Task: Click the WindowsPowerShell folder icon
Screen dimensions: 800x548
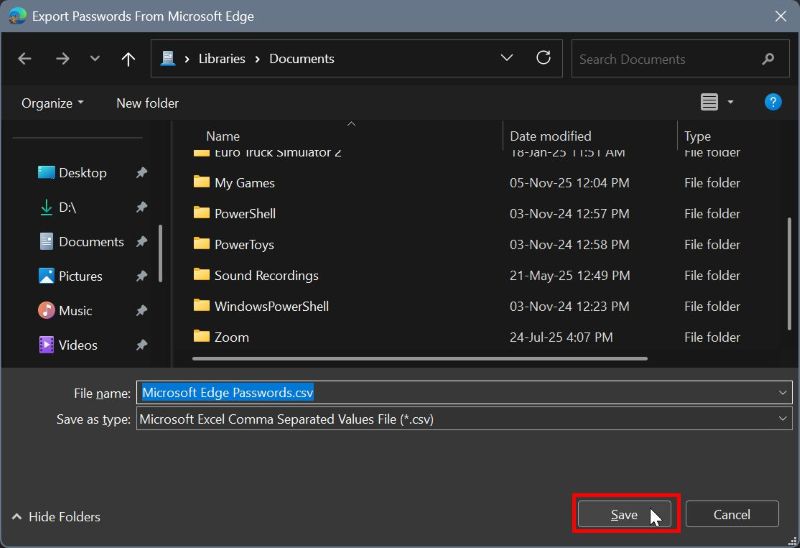Action: pos(202,305)
